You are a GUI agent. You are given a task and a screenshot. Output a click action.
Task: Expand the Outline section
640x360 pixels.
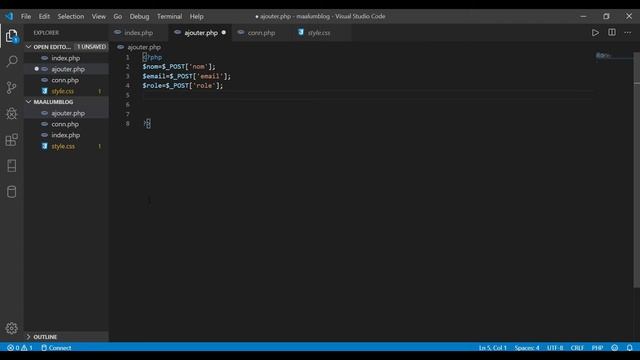[67, 337]
